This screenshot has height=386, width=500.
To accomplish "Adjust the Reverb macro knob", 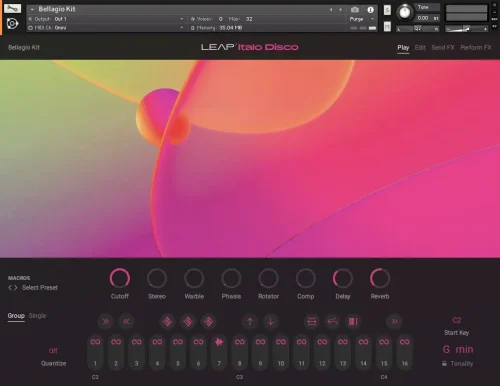I will (380, 278).
